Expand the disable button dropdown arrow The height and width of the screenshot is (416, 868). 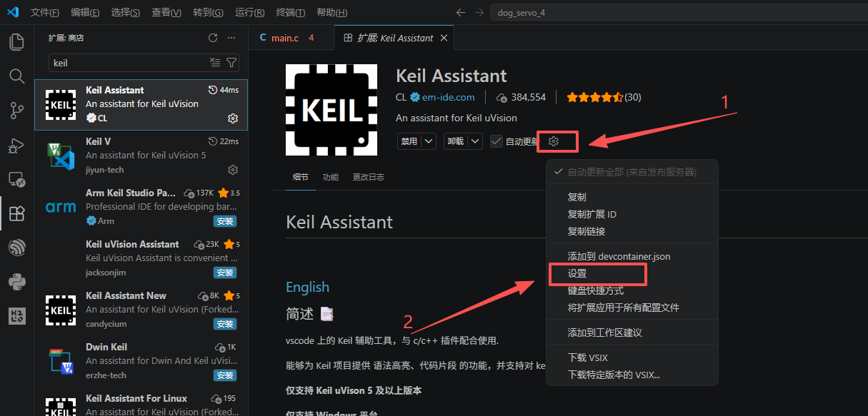(429, 141)
